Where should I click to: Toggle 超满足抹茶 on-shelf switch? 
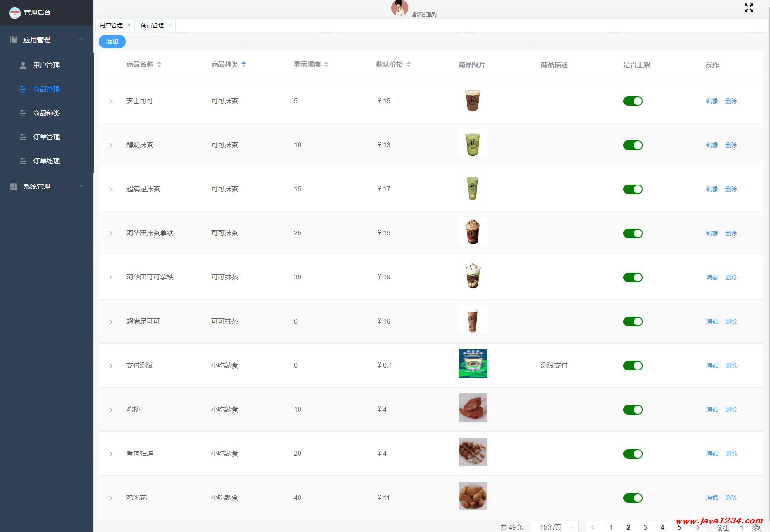point(632,189)
